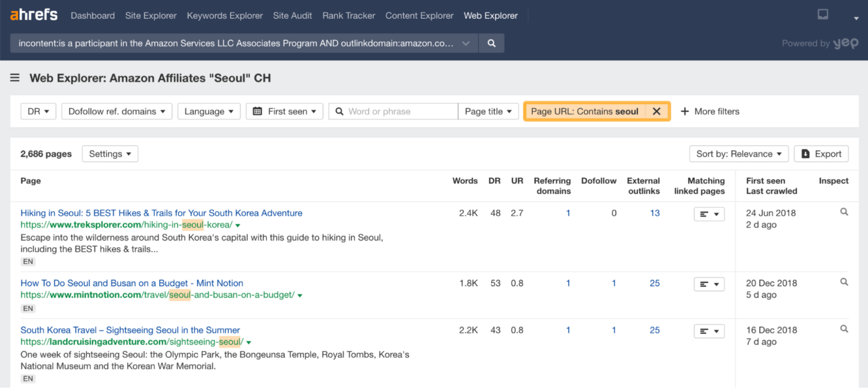The image size is (868, 388).
Task: Expand the Sort by Relevance dropdown
Action: 739,153
